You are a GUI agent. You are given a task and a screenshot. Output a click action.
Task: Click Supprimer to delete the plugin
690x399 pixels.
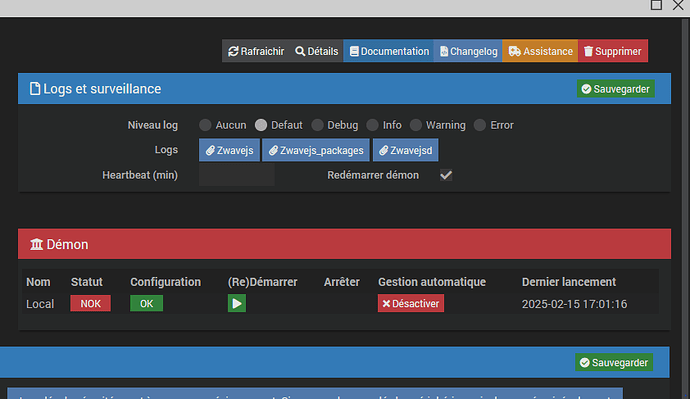click(x=613, y=51)
